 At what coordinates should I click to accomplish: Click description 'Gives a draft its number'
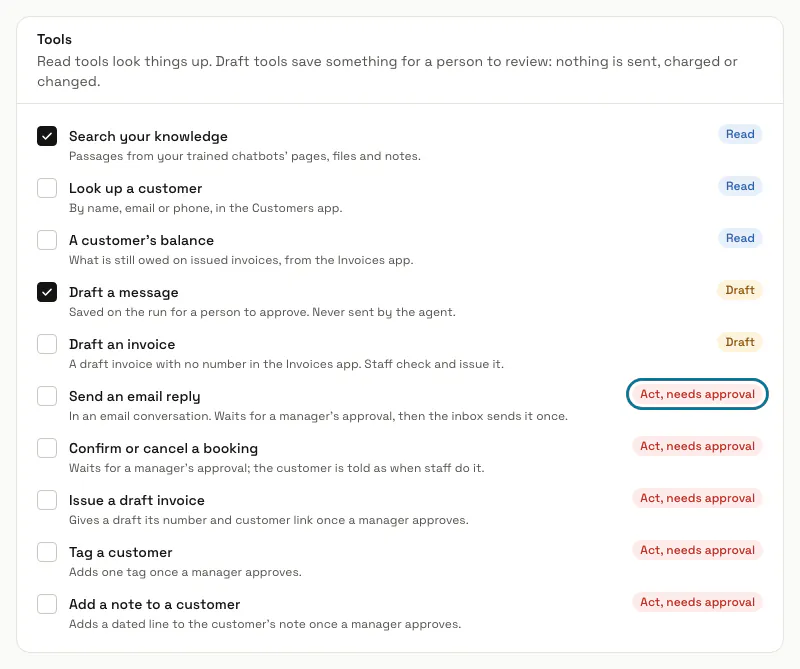click(269, 521)
